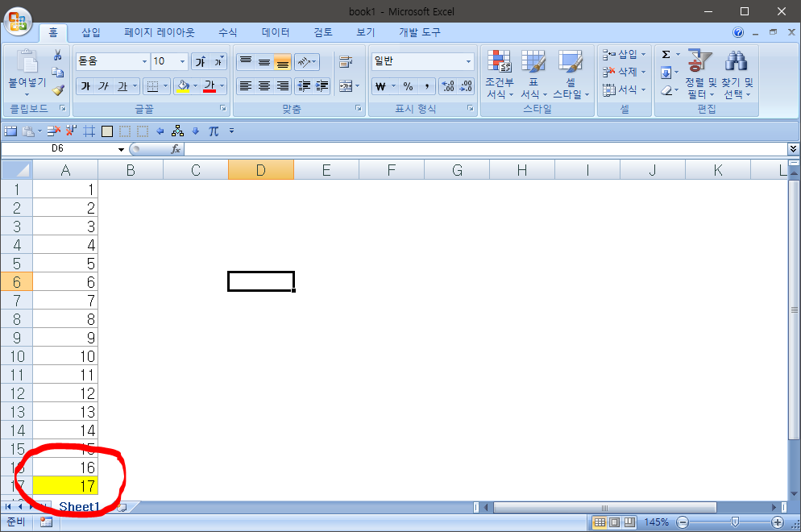Expand the formula bar chevron
This screenshot has width=801, height=532.
pyautogui.click(x=793, y=148)
